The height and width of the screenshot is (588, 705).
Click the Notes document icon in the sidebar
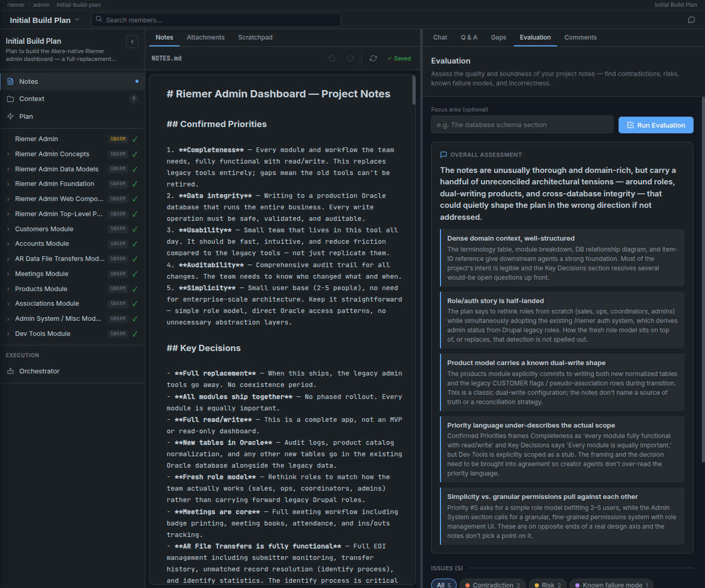tap(10, 81)
